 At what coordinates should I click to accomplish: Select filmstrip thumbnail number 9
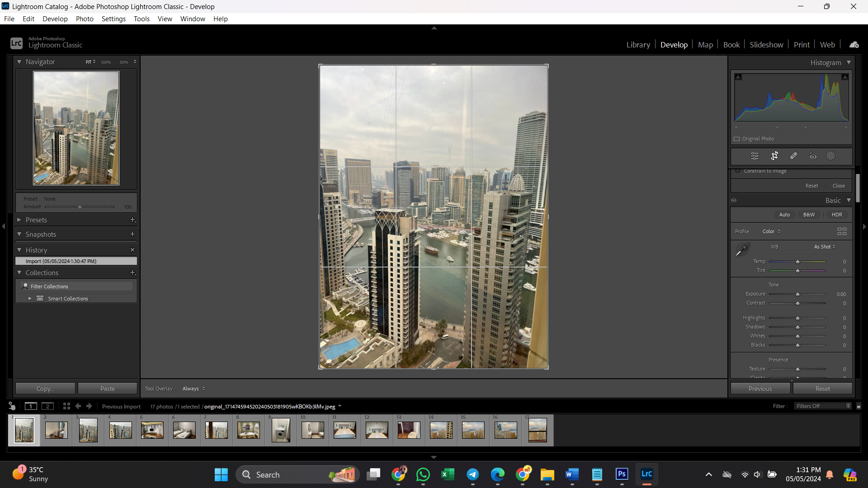tap(281, 430)
